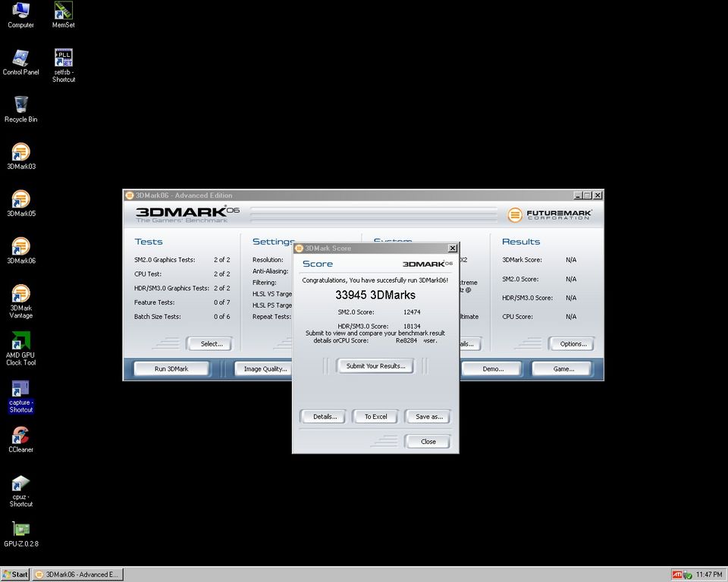Image resolution: width=728 pixels, height=582 pixels.
Task: Click SM2.0 Graphics Tests row
Action: point(182,259)
